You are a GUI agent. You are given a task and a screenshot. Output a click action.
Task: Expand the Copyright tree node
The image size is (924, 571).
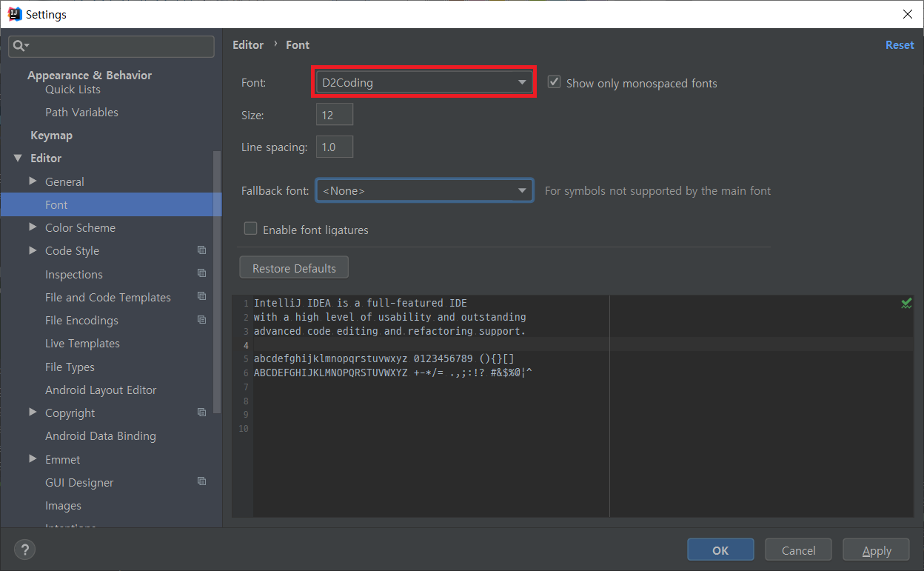[33, 412]
